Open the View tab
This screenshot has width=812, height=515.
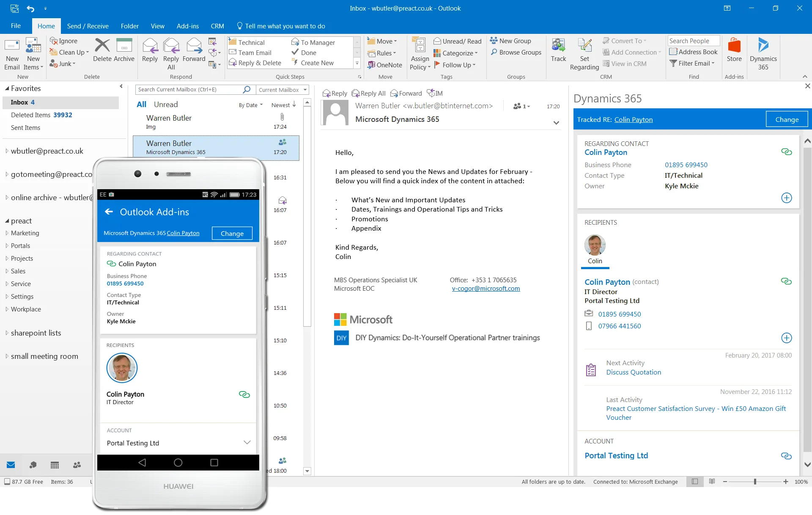click(x=157, y=26)
